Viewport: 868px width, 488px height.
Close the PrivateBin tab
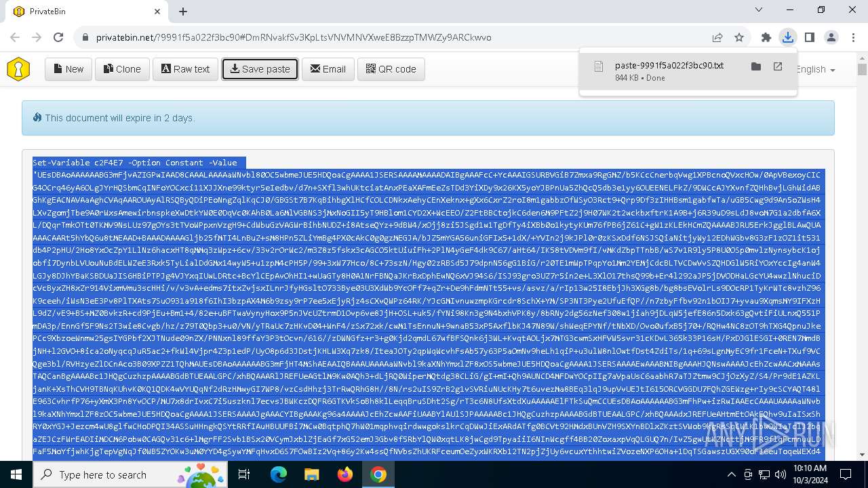(157, 12)
